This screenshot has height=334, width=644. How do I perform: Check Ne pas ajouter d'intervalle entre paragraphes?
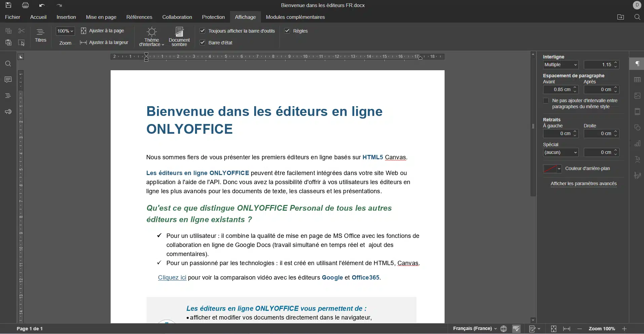tap(546, 101)
